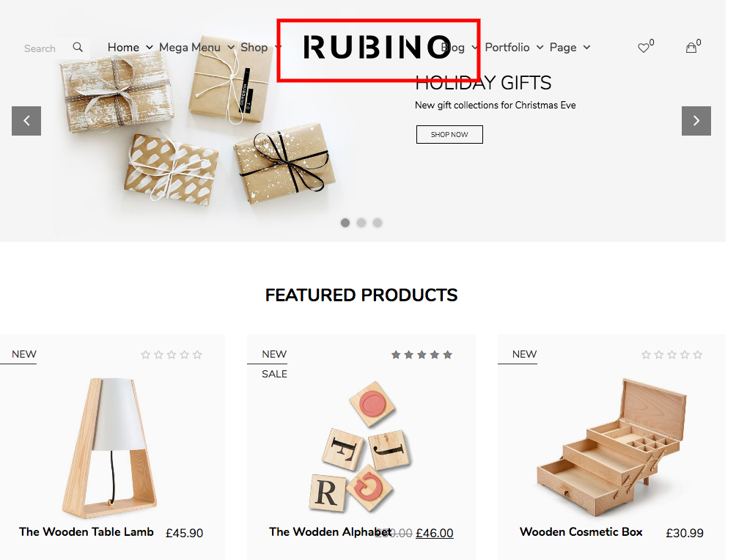Image resolution: width=736 pixels, height=560 pixels.
Task: Open the wooden alphabet blocks product image
Action: pyautogui.click(x=360, y=447)
